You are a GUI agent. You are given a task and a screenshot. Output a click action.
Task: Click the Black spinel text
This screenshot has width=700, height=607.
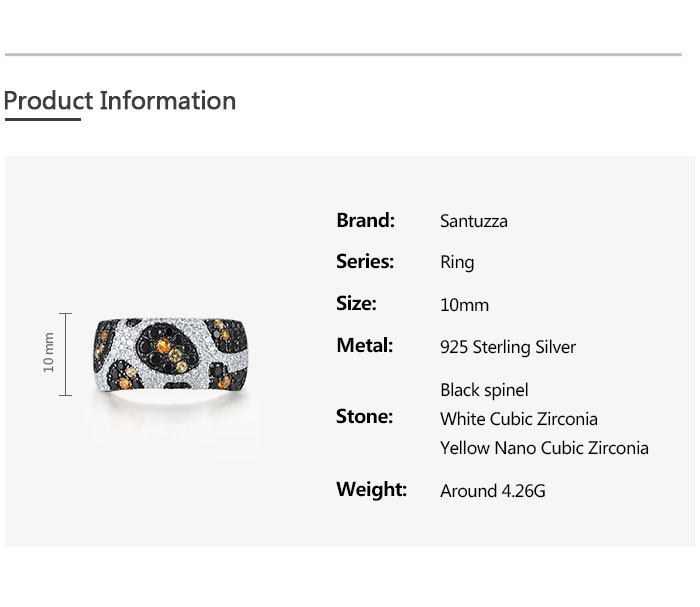point(484,390)
